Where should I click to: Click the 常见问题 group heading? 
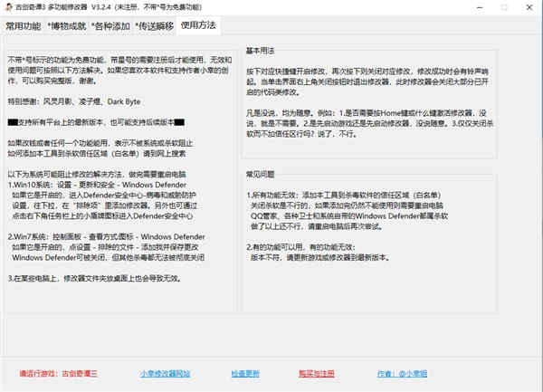click(260, 174)
